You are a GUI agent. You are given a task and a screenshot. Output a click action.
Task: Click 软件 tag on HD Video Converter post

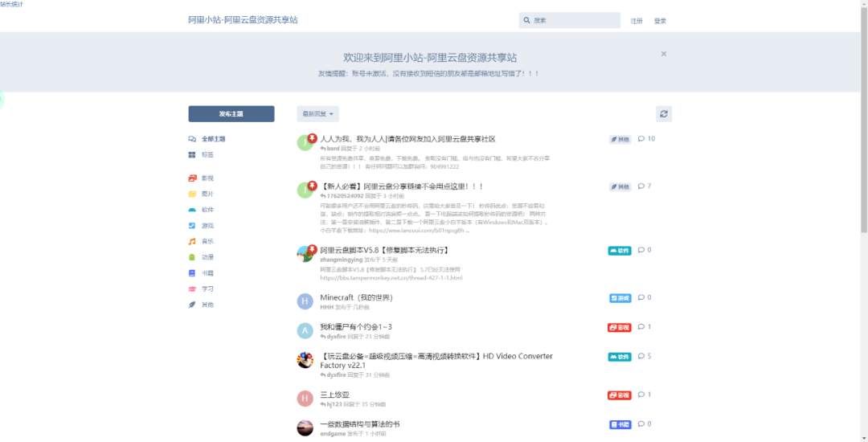click(620, 357)
